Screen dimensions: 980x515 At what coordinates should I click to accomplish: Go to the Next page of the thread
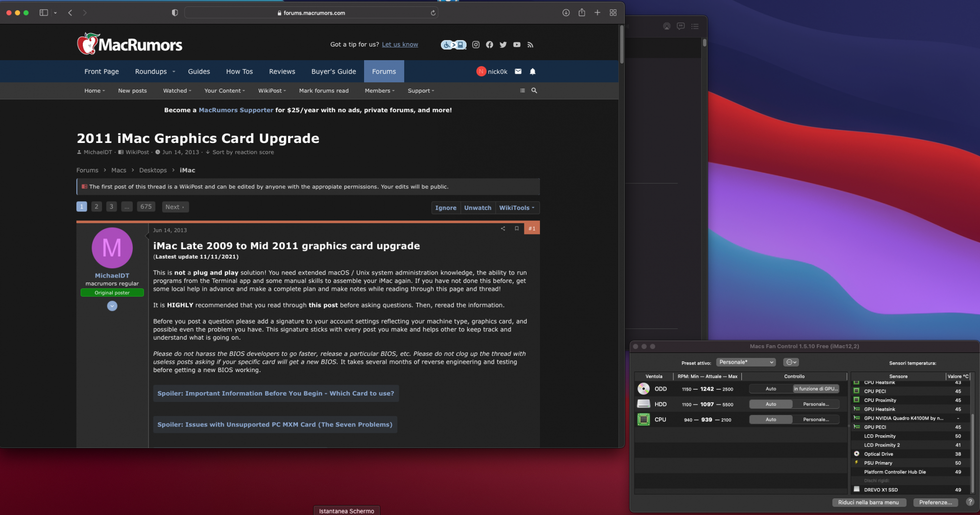tap(175, 207)
